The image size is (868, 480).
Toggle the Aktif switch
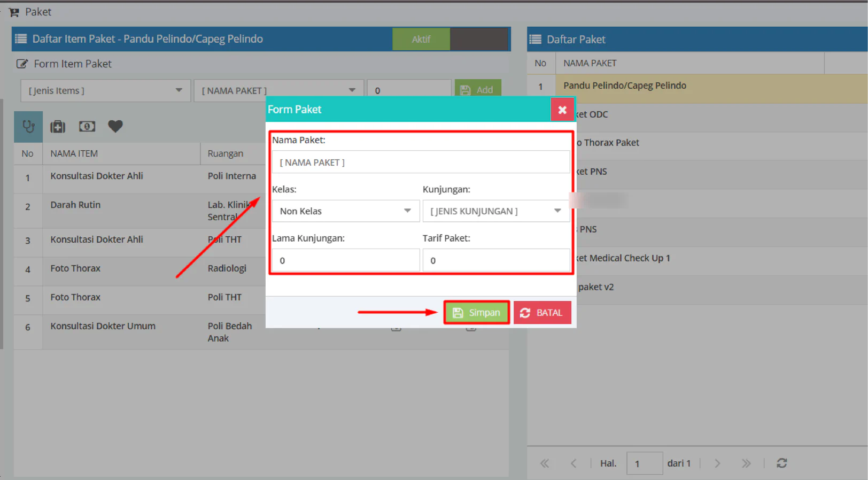tap(450, 39)
